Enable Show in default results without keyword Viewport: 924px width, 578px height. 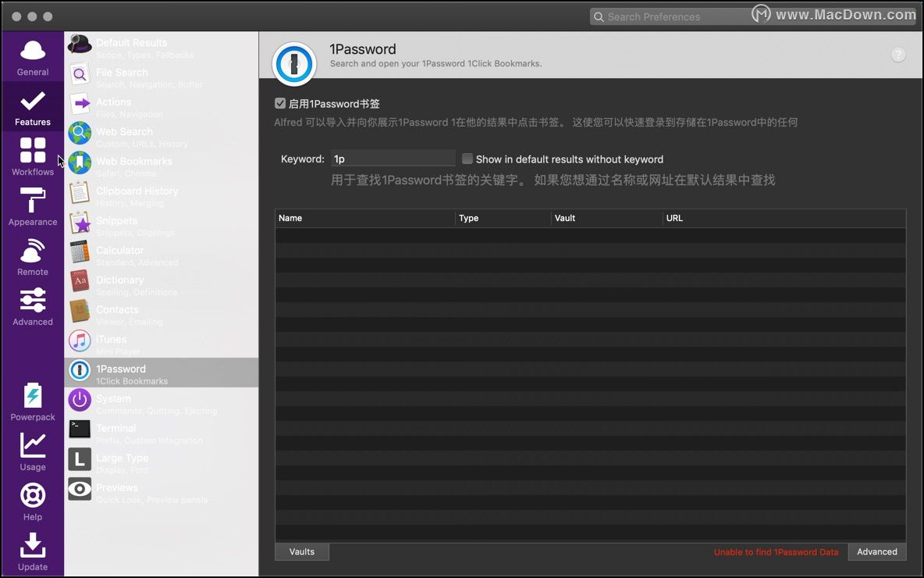click(467, 159)
